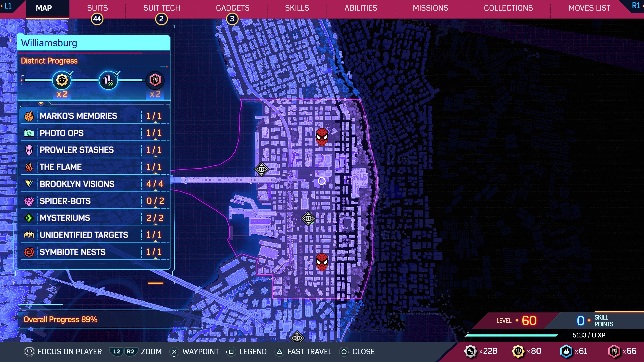Screen dimensions: 644x362
Task: Select MYSTERIUMS row
Action: [x=95, y=218]
